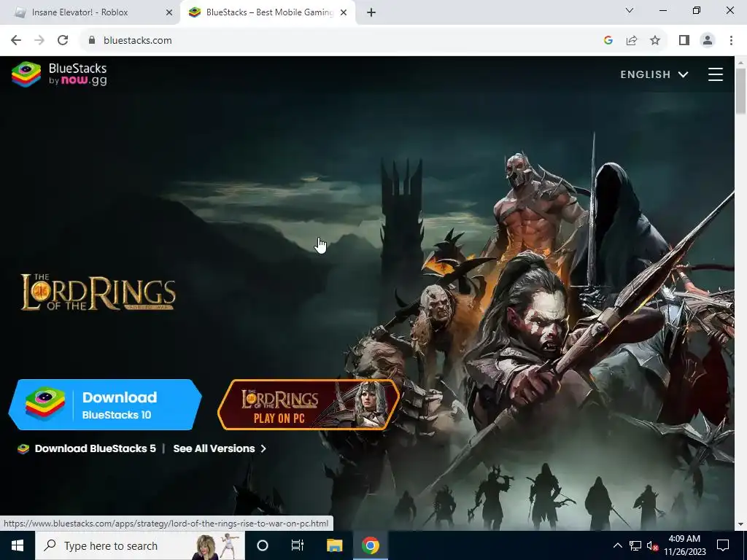747x560 pixels.
Task: Close the Insane Elevator Roblox tab
Action: point(169,12)
